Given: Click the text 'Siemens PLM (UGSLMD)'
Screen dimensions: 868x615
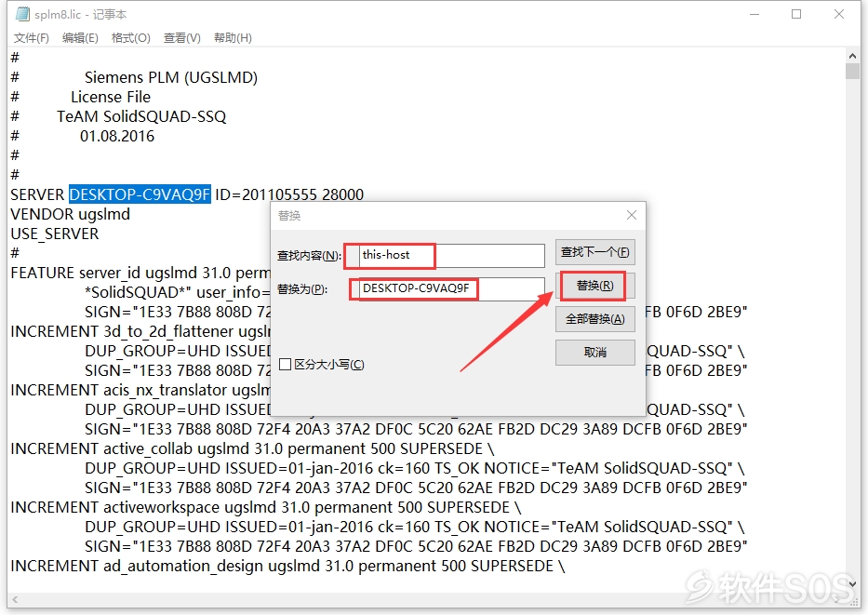Looking at the screenshot, I should [171, 77].
